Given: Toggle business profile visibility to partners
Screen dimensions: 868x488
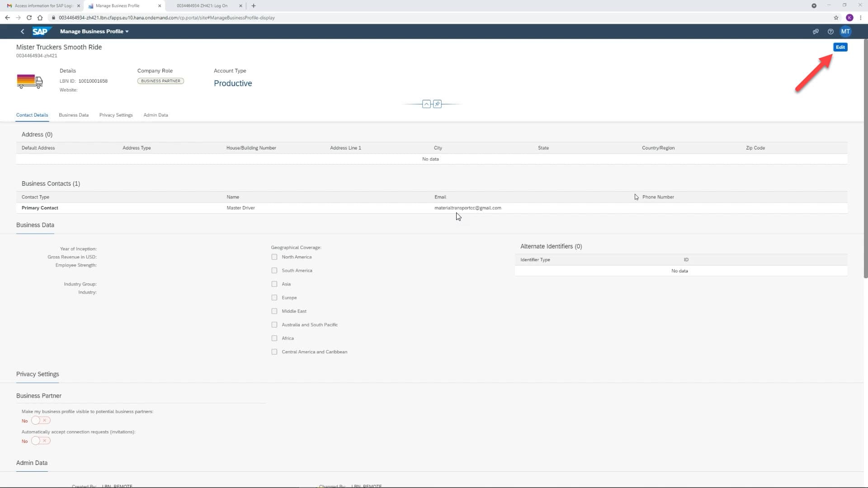Looking at the screenshot, I should [x=40, y=420].
